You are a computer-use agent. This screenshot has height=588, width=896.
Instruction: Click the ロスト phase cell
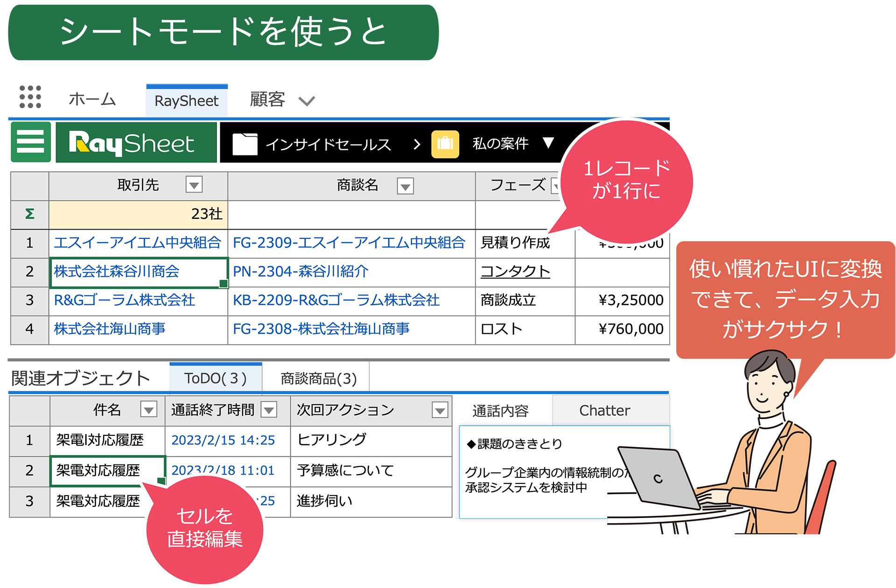[525, 330]
